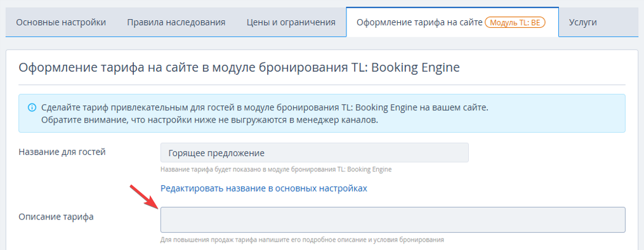
Task: Click the blank area right of the guest name field
Action: (x=547, y=153)
